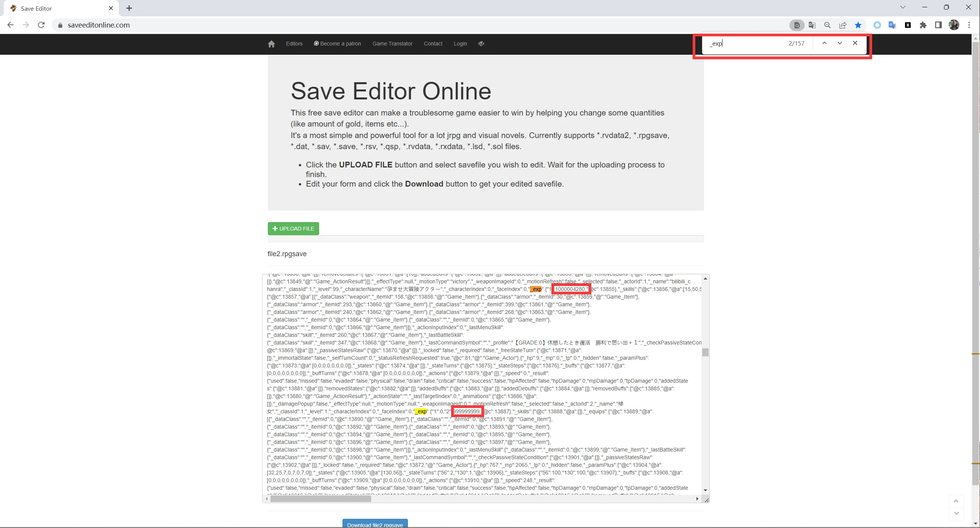Open the Google Translate page icon
The image size is (980, 528).
tap(812, 25)
